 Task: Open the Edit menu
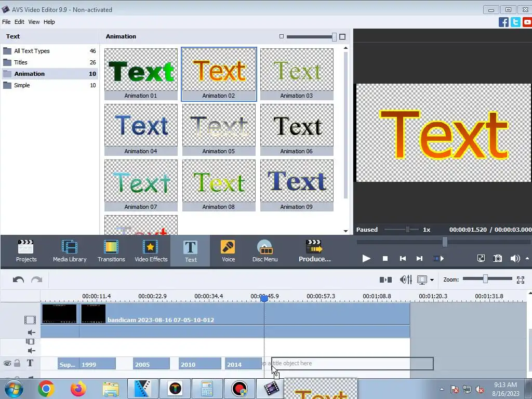pos(19,22)
